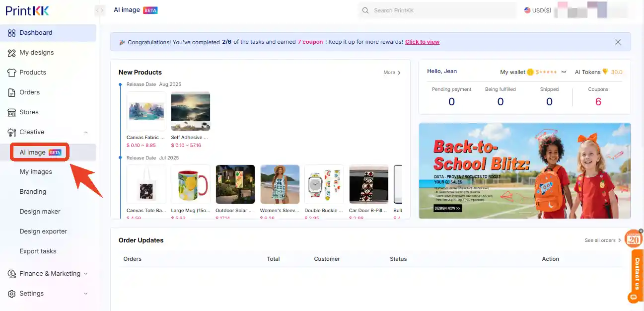Open the USD($) currency selector
The height and width of the screenshot is (311, 644).
tap(538, 10)
